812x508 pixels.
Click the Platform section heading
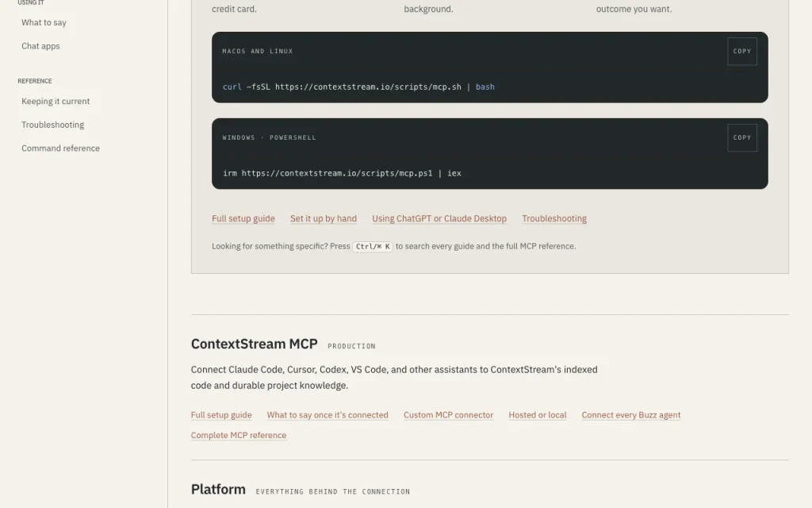point(219,490)
